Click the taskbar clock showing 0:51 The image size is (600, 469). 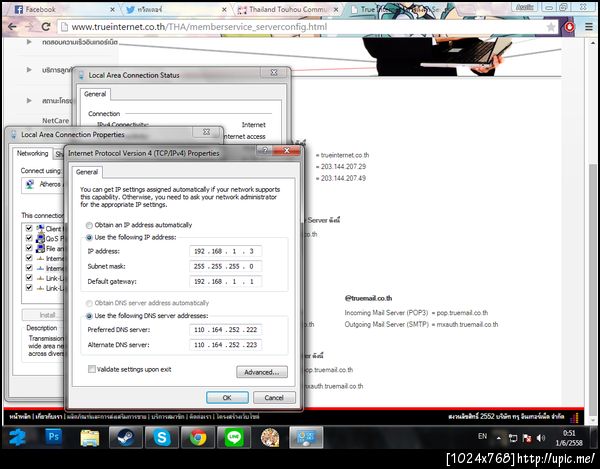[x=569, y=433]
